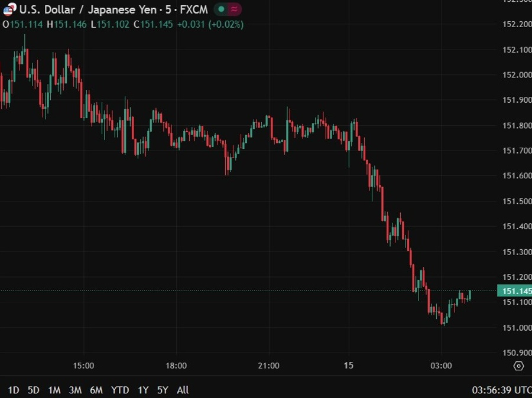Viewport: 532px width, 398px height.
Task: Show the 1Y chart range
Action: click(143, 390)
